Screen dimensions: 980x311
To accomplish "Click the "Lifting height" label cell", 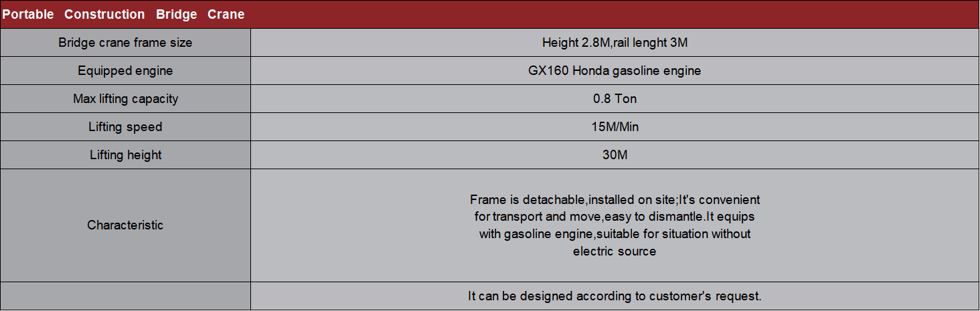I will [125, 155].
